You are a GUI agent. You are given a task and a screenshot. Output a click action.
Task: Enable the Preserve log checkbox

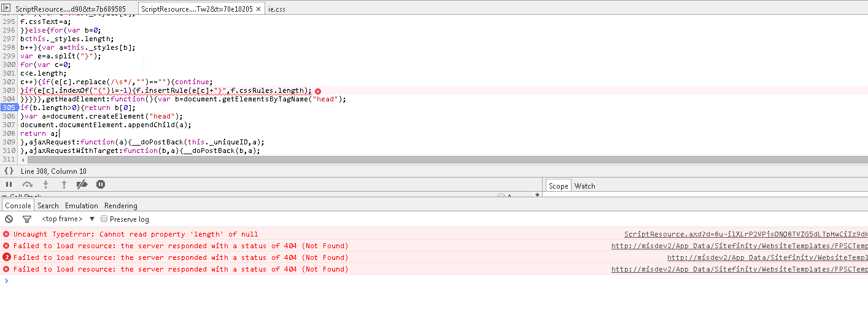[104, 219]
